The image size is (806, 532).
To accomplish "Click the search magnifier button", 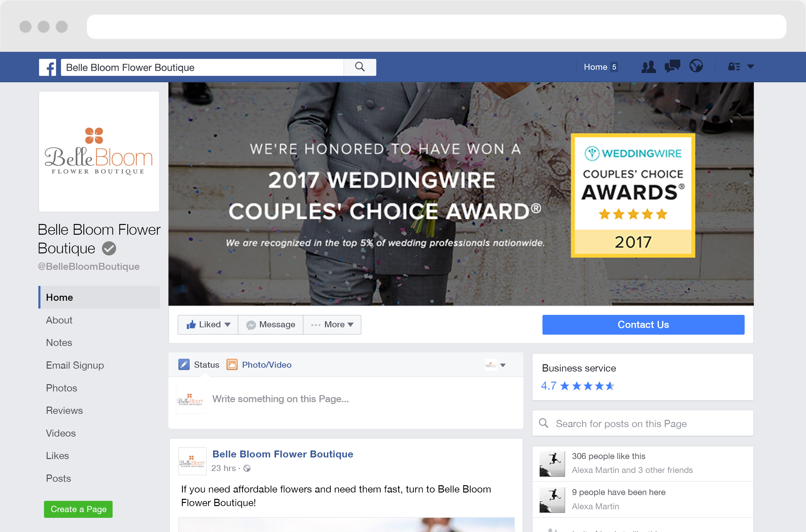I will point(360,67).
